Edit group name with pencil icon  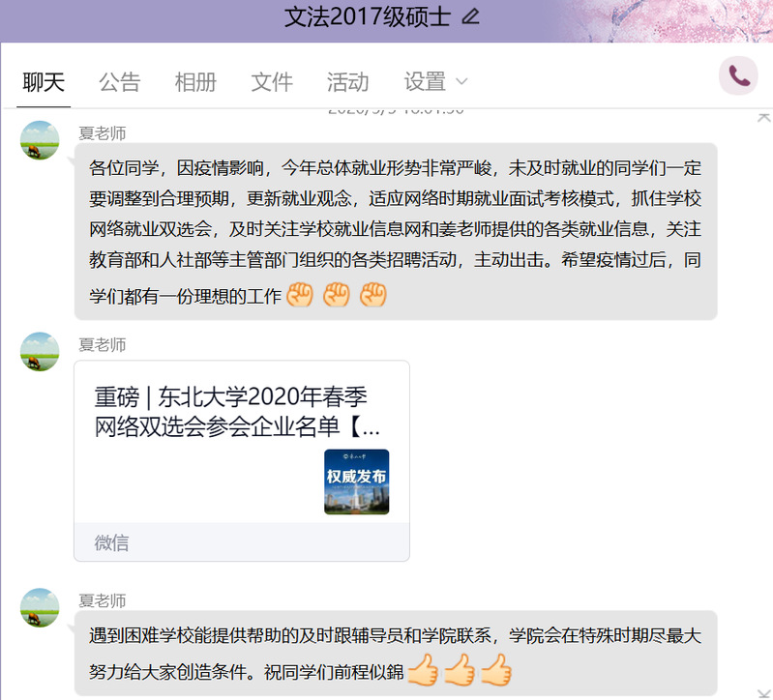tap(470, 16)
